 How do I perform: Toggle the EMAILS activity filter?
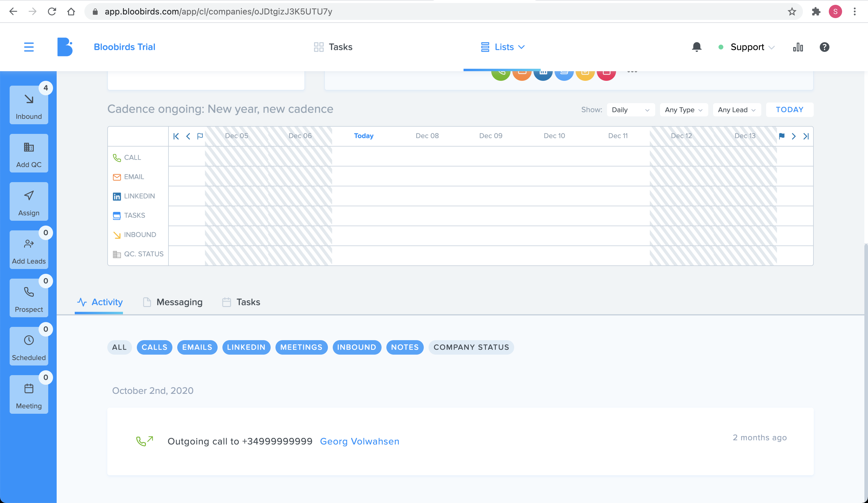point(197,347)
